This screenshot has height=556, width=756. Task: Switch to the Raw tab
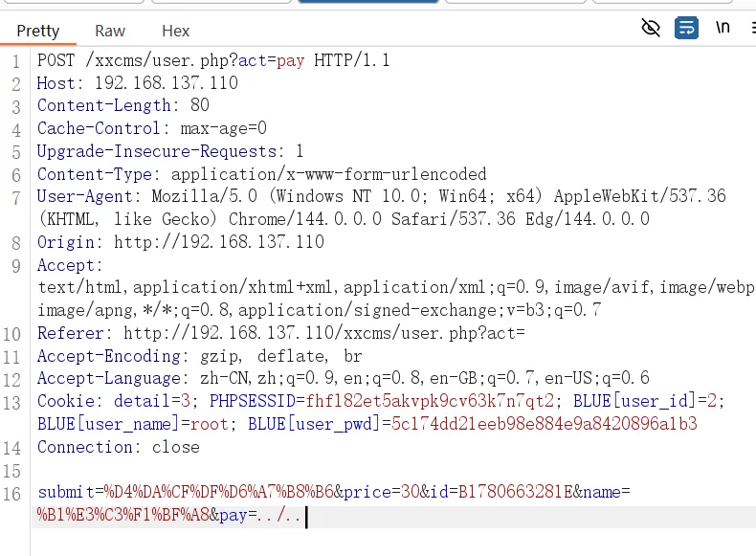110,31
